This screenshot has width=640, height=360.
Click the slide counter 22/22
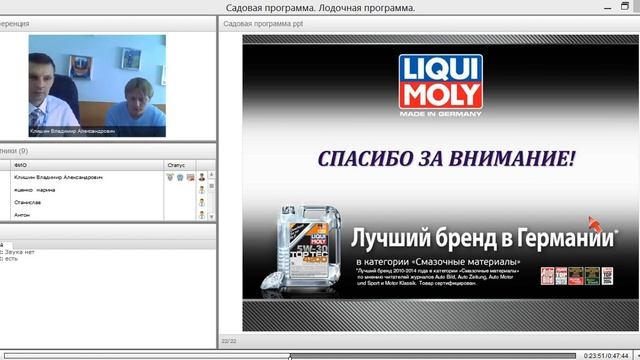pos(229,341)
